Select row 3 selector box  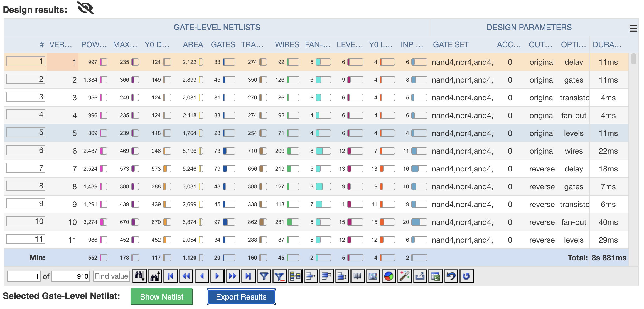coord(26,97)
